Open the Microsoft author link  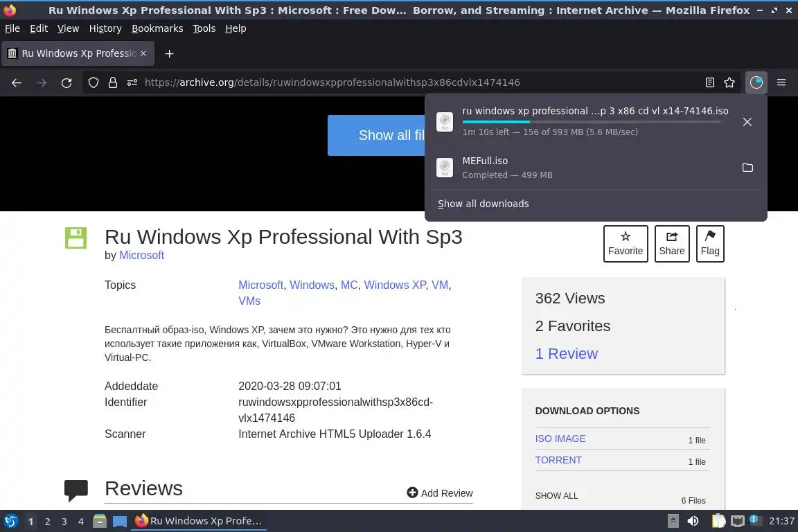pos(141,255)
